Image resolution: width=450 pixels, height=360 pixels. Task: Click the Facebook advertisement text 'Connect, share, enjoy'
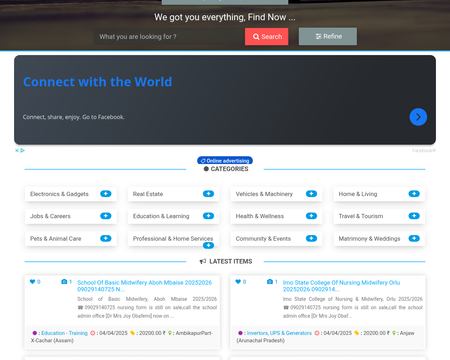tap(73, 117)
